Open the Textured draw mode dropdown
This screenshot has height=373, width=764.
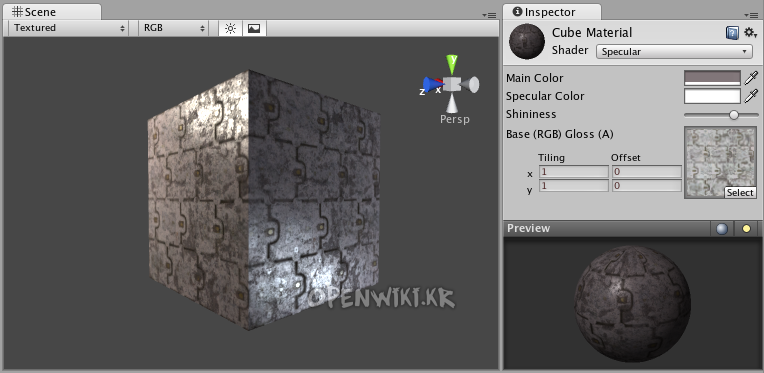point(69,28)
